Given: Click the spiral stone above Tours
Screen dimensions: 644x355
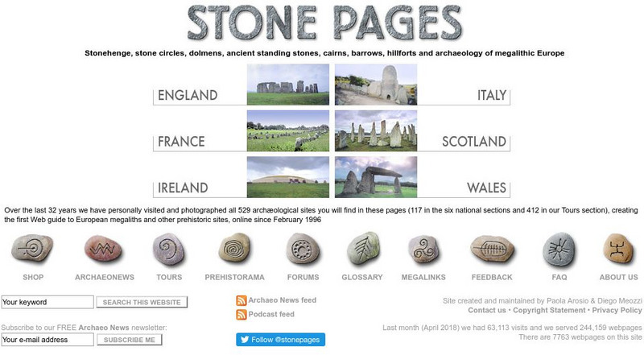Looking at the screenshot, I should pos(168,249).
